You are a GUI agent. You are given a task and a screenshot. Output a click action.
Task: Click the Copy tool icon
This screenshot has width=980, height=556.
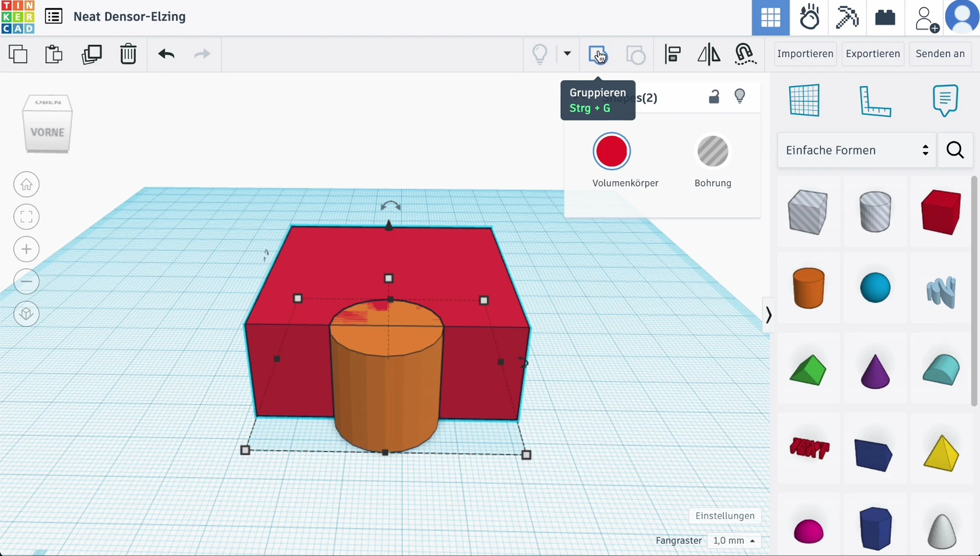pos(18,54)
